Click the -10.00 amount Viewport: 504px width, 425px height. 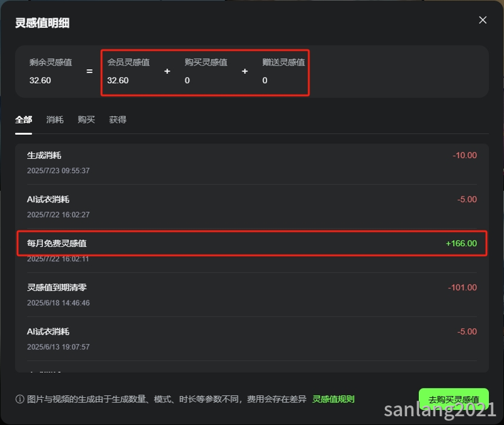[x=465, y=156]
